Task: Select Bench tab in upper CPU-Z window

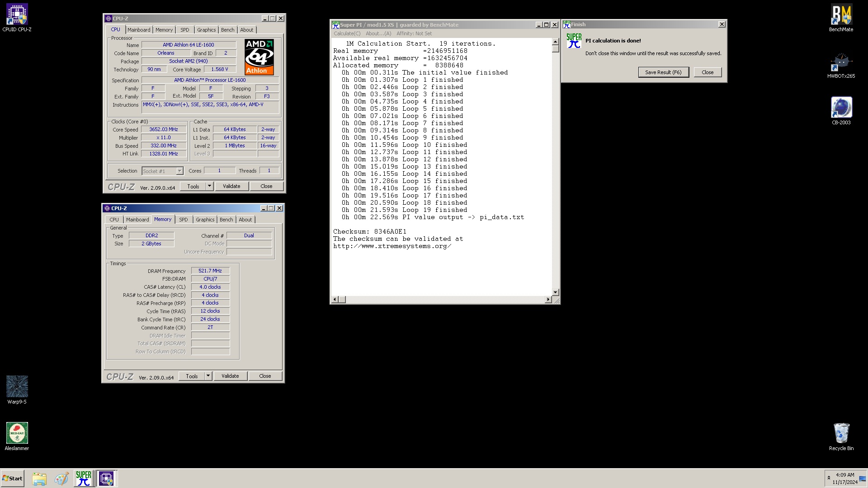Action: (228, 30)
